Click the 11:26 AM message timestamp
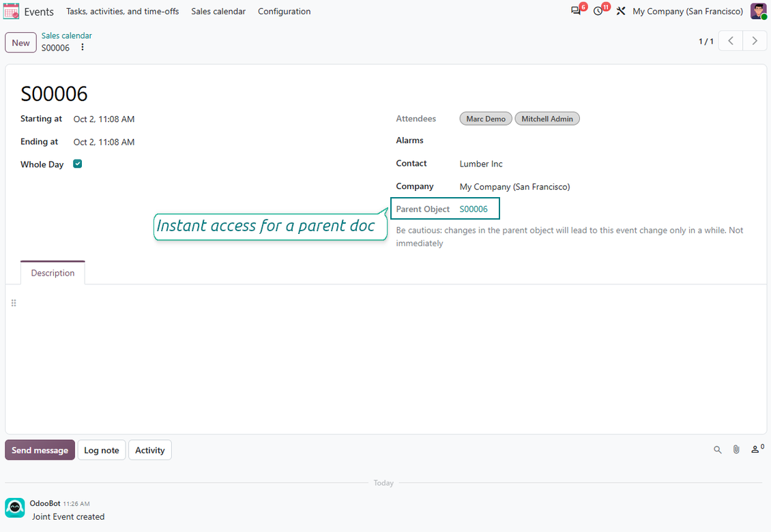The width and height of the screenshot is (771, 532). tap(76, 503)
